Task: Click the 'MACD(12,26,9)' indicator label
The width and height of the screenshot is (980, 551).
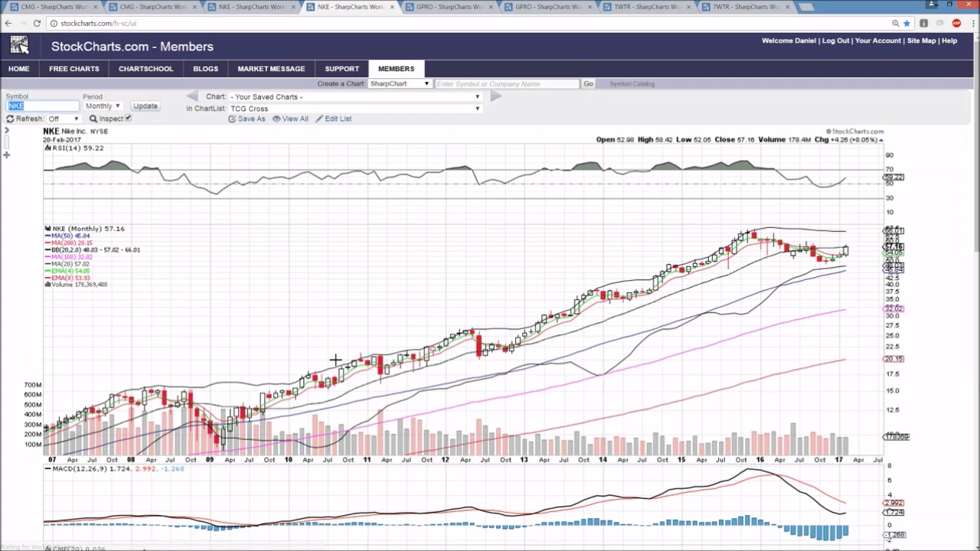Action: [114, 468]
